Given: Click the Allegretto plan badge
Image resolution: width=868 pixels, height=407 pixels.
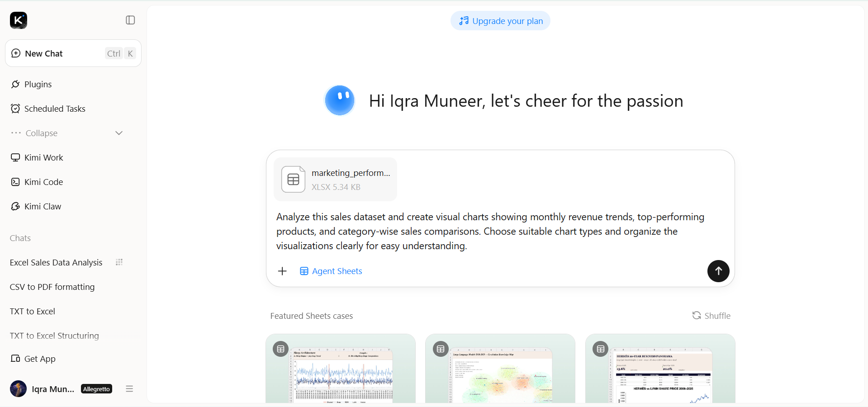Looking at the screenshot, I should point(96,389).
